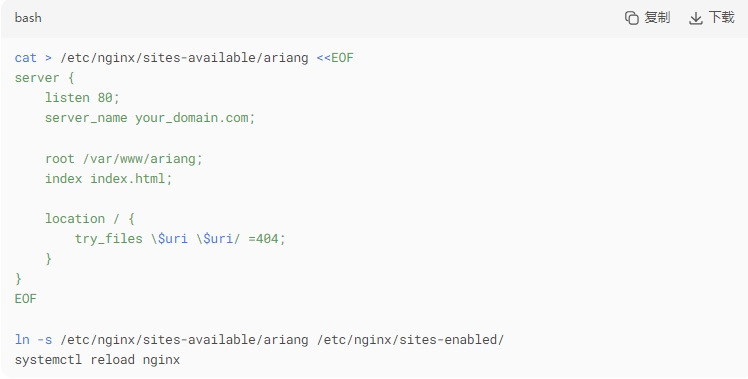This screenshot has height=379, width=748.
Task: Click the 下载 download button label
Action: tap(721, 18)
